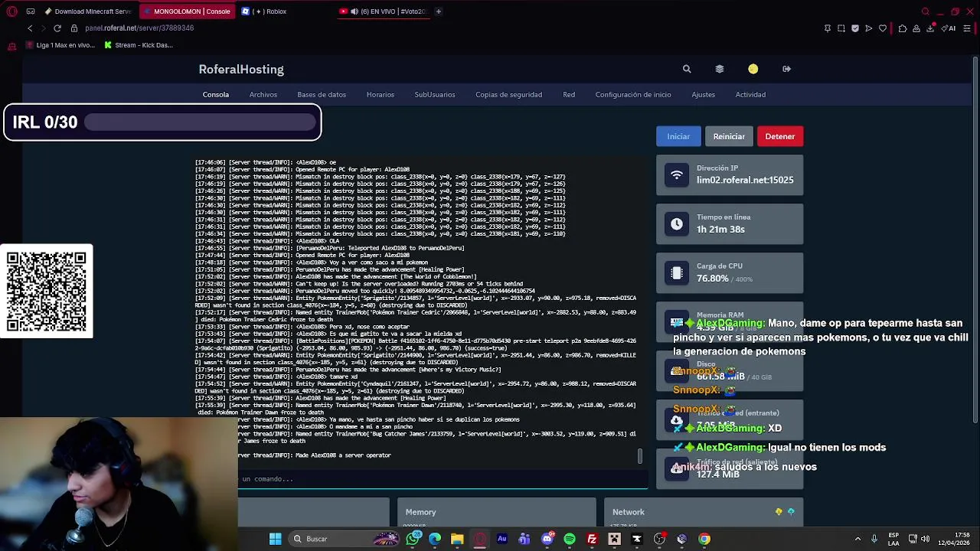Open Adobe Audition from the taskbar
This screenshot has width=980, height=551.
pyautogui.click(x=502, y=539)
